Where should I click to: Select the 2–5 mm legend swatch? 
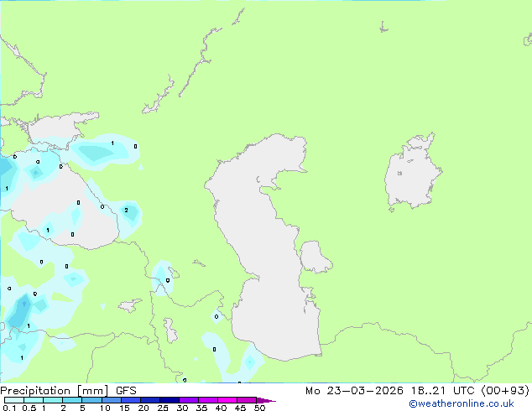(72, 400)
